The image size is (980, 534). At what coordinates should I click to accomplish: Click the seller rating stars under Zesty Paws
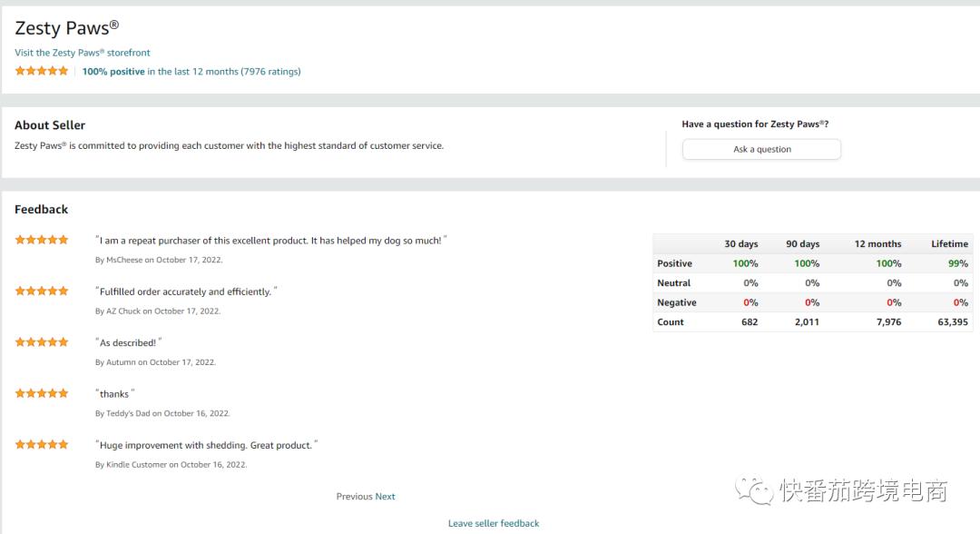(41, 71)
